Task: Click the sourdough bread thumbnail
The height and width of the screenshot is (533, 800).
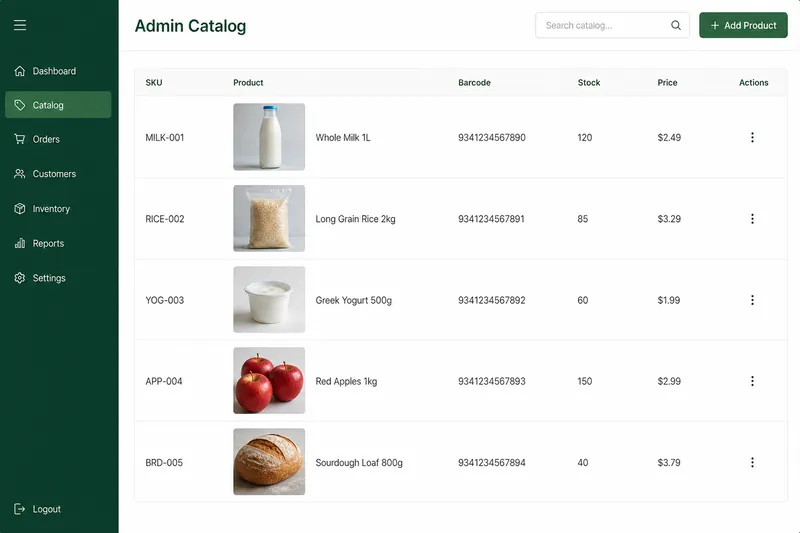Action: [x=269, y=462]
